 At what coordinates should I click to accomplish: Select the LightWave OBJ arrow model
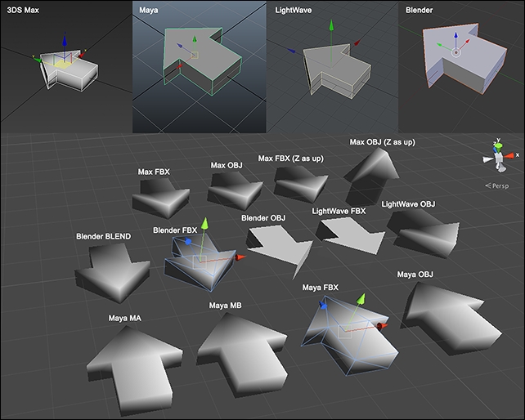tap(424, 235)
